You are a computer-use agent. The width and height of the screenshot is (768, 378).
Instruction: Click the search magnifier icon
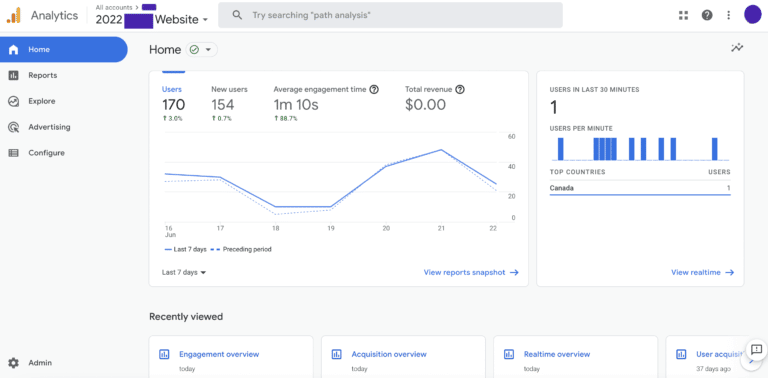point(237,15)
